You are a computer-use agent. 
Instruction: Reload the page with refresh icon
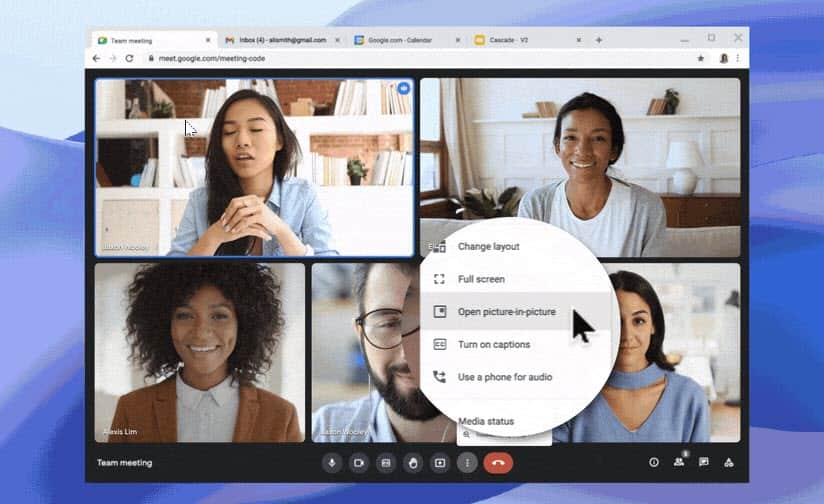click(x=129, y=58)
